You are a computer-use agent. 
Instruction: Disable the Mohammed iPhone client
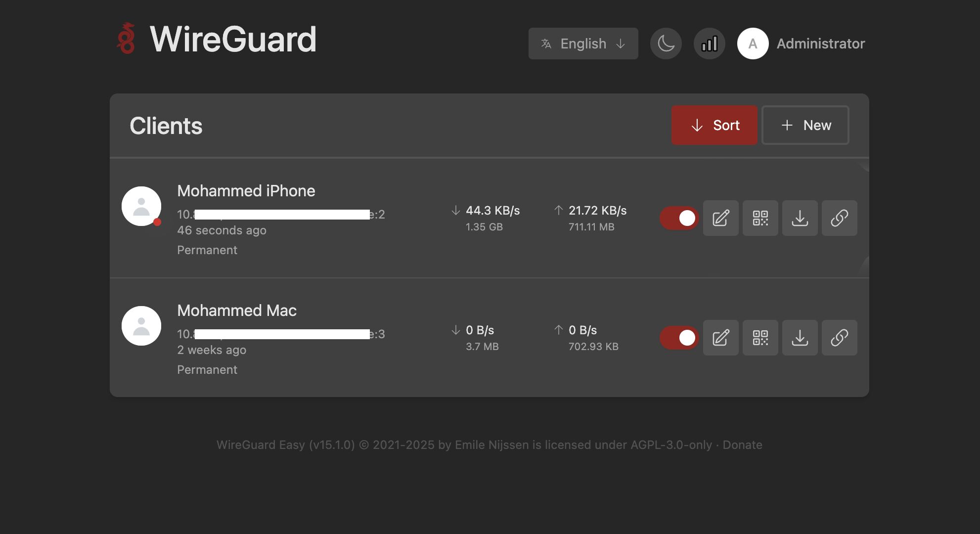(679, 218)
